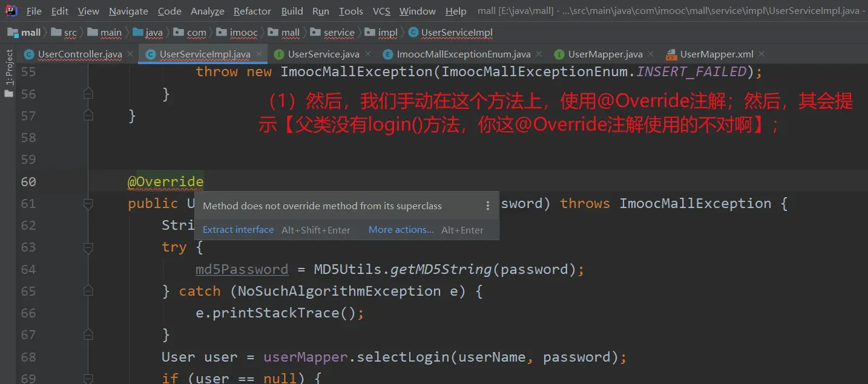Image resolution: width=868 pixels, height=384 pixels.
Task: Open the tooltip three-dot options menu
Action: pos(488,206)
